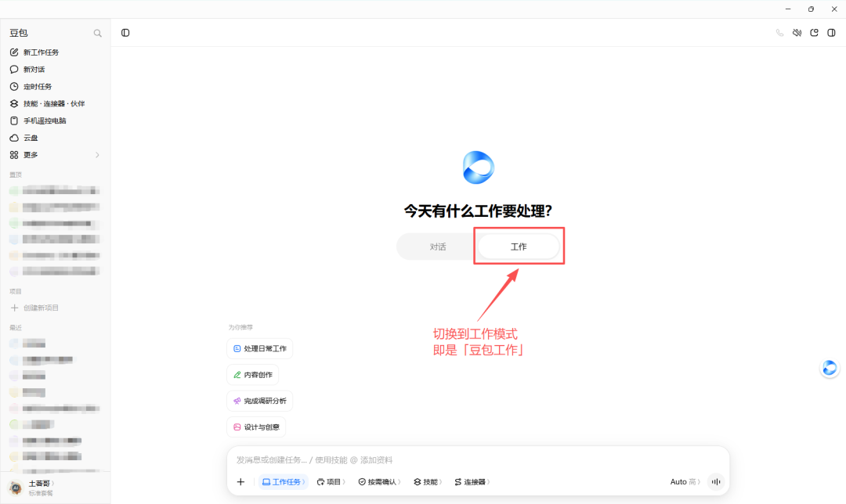Click the rounded square with dot icon beside the speaker
Screen dimensions: 846x504
click(814, 33)
